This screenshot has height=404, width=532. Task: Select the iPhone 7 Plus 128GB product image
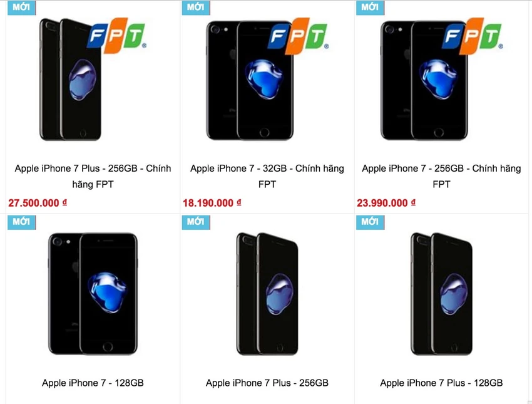tap(441, 294)
